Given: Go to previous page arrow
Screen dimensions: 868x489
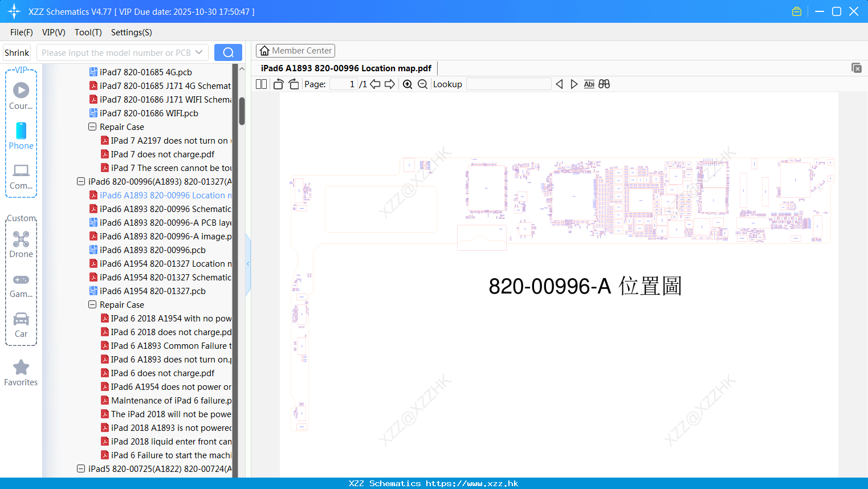Looking at the screenshot, I should pos(375,84).
